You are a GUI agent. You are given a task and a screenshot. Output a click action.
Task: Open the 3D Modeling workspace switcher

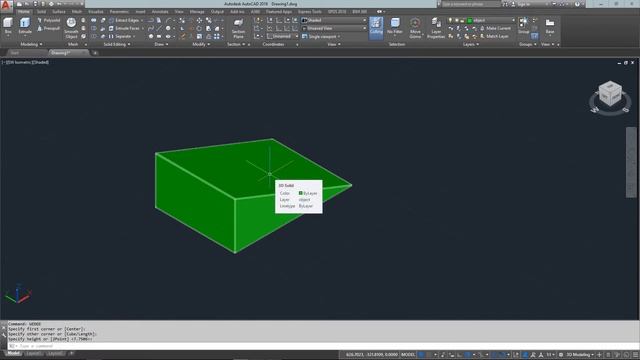coord(579,355)
